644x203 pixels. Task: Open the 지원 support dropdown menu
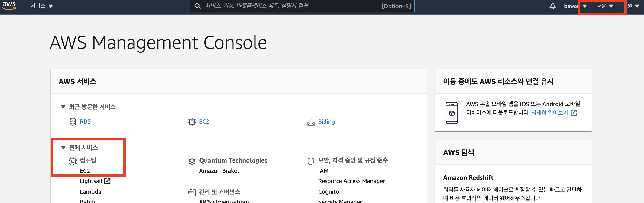pyautogui.click(x=631, y=6)
